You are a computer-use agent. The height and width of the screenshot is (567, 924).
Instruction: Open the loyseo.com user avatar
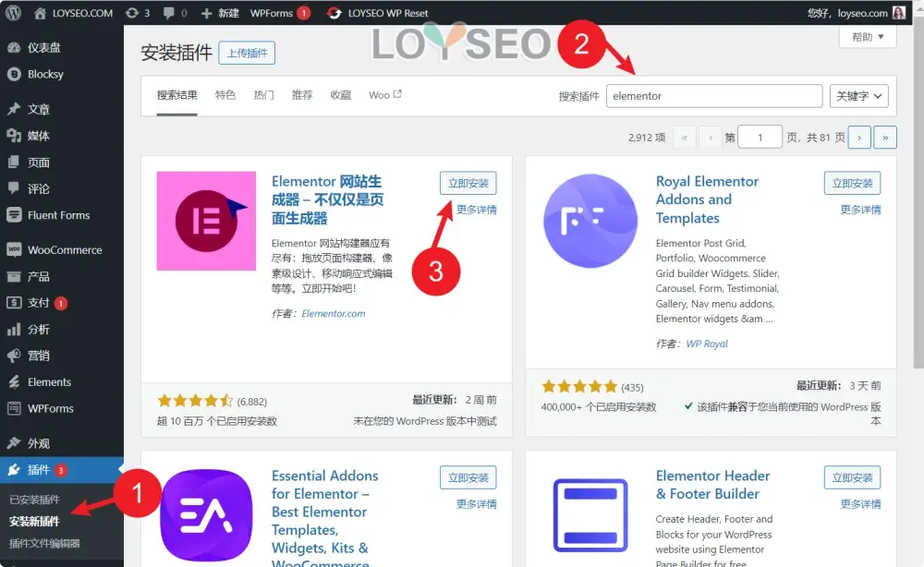(x=899, y=12)
